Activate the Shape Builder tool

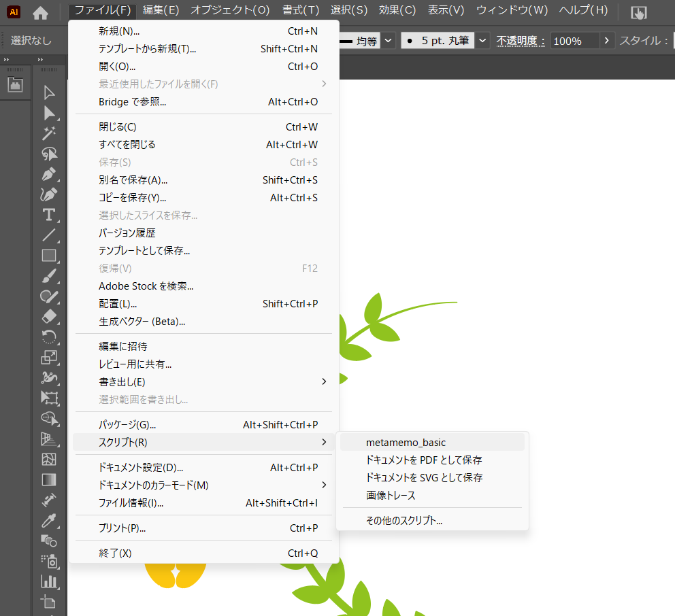(x=49, y=419)
